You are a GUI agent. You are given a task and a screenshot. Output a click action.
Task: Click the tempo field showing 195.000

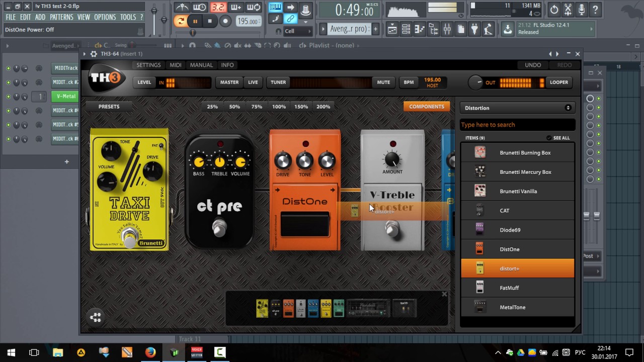click(x=248, y=21)
